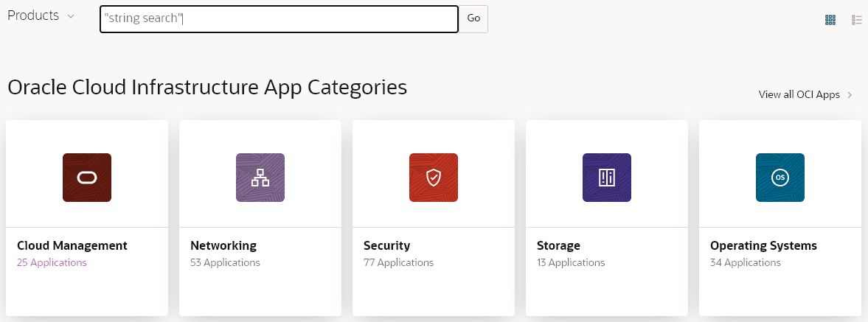The height and width of the screenshot is (322, 868).
Task: Click "34 Applications" under Operating Systems
Action: (745, 263)
